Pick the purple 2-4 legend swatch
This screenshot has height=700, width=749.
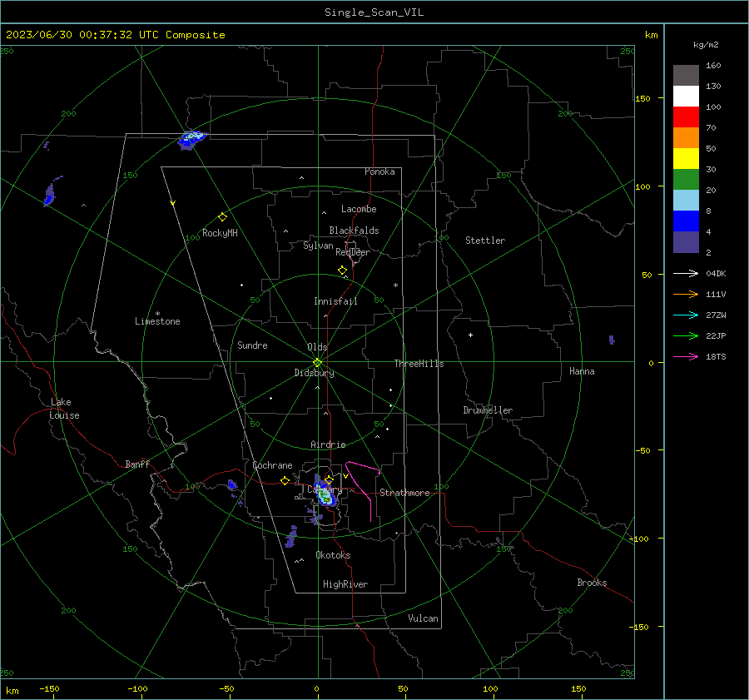[686, 241]
